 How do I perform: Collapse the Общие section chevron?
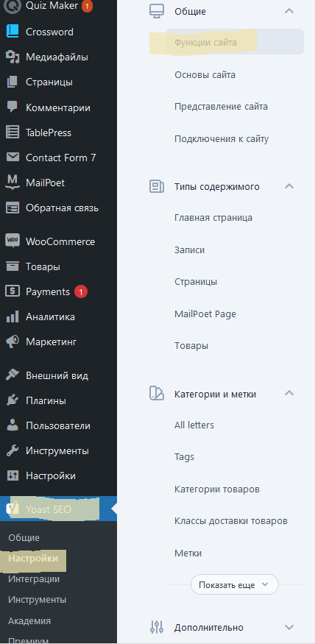[289, 11]
